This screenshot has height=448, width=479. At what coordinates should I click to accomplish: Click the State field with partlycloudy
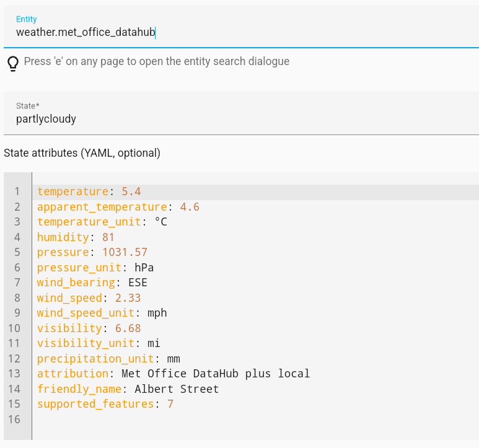(x=240, y=118)
